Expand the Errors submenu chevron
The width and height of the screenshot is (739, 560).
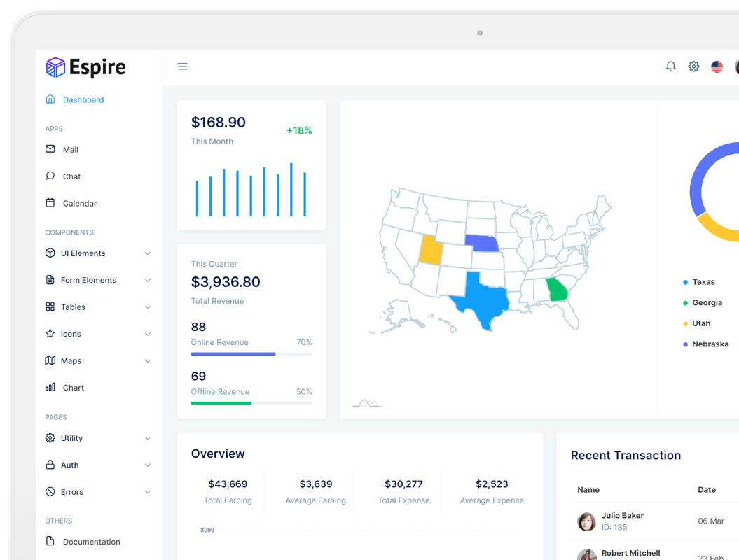tap(148, 491)
